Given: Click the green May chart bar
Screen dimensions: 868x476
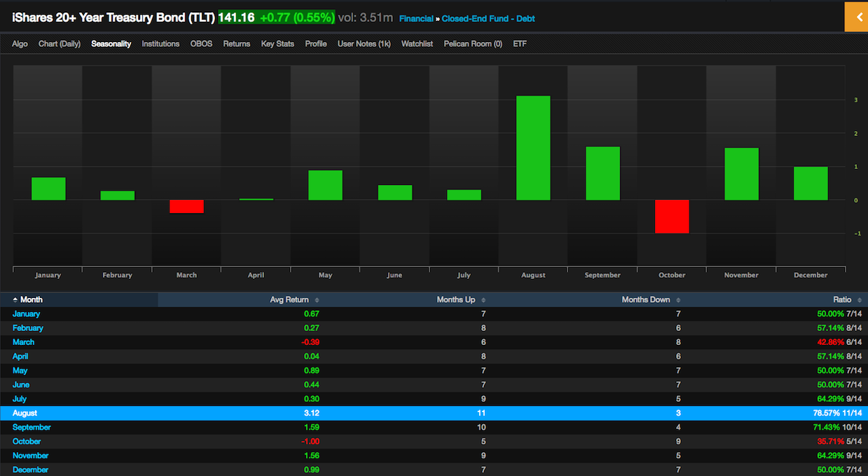Looking at the screenshot, I should pyautogui.click(x=325, y=185).
